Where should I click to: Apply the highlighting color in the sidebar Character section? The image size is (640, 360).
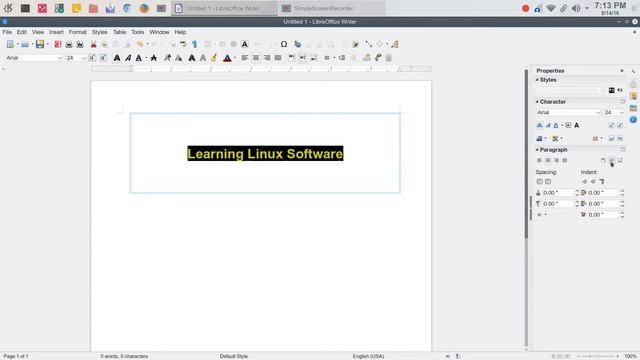click(x=555, y=139)
